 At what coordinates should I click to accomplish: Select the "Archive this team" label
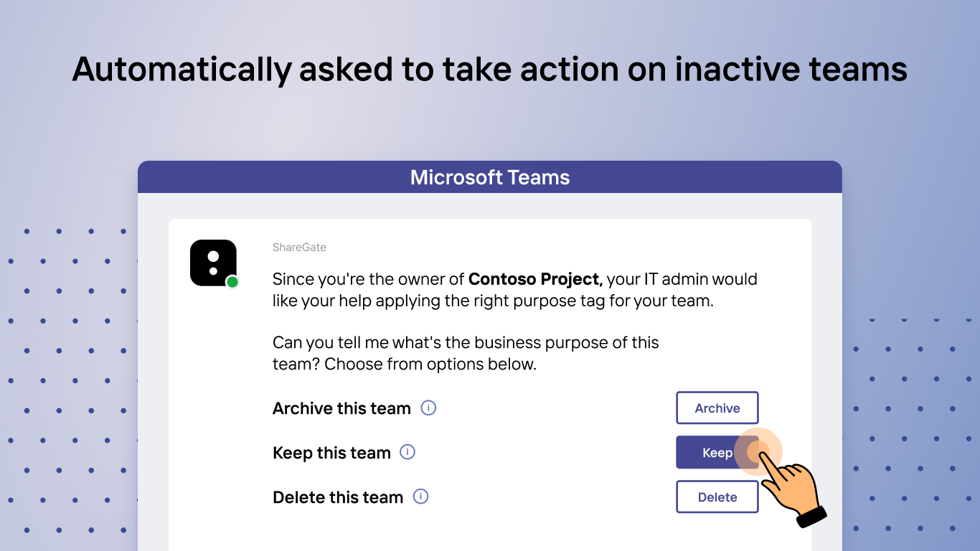click(x=341, y=409)
